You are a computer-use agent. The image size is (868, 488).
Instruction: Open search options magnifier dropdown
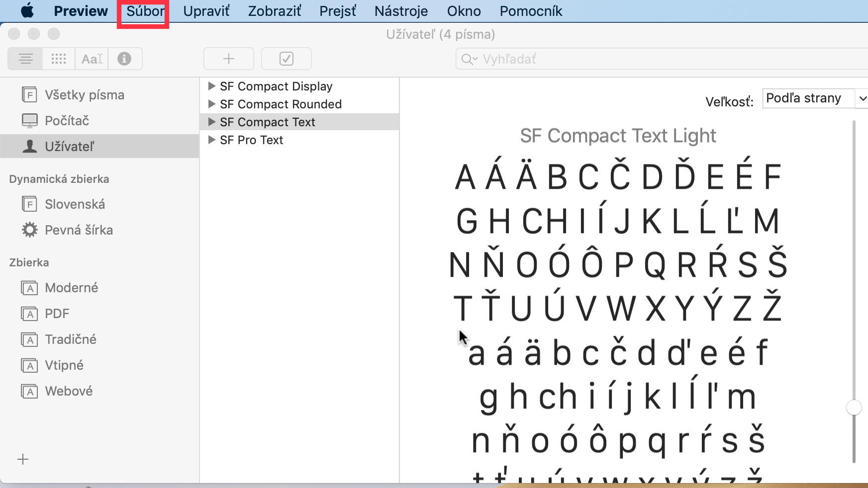469,59
